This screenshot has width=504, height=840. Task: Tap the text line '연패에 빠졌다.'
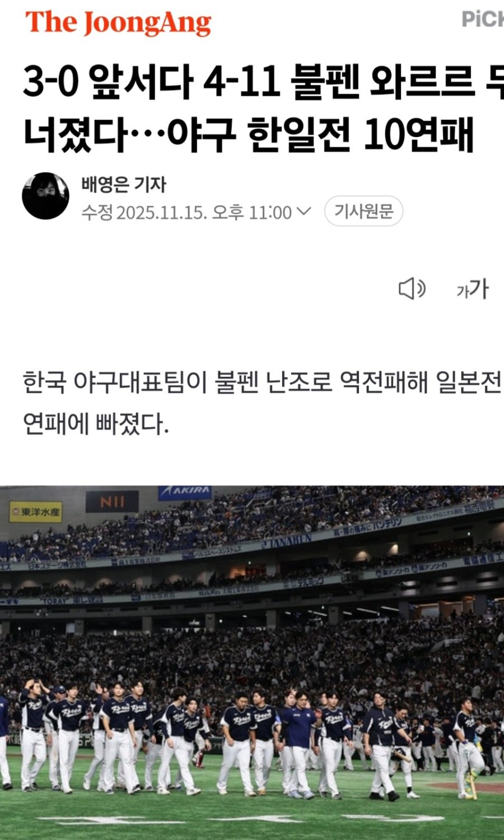point(96,424)
